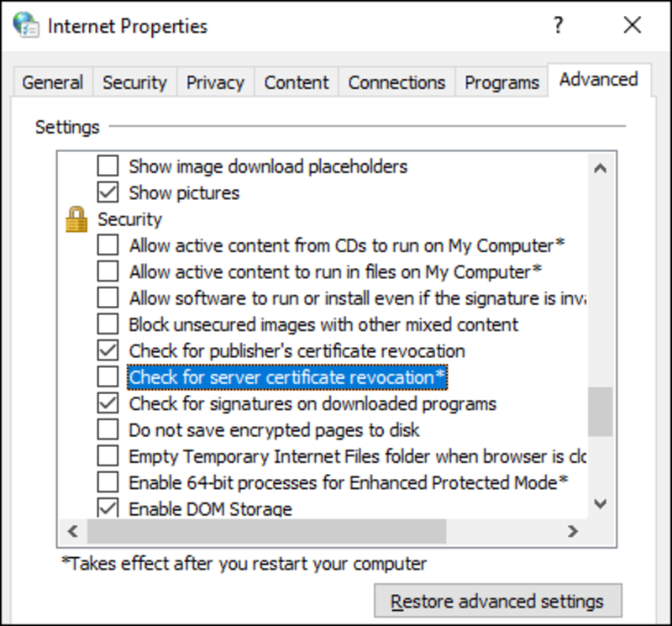Close the Internet Properties dialog
The width and height of the screenshot is (672, 626).
(633, 26)
